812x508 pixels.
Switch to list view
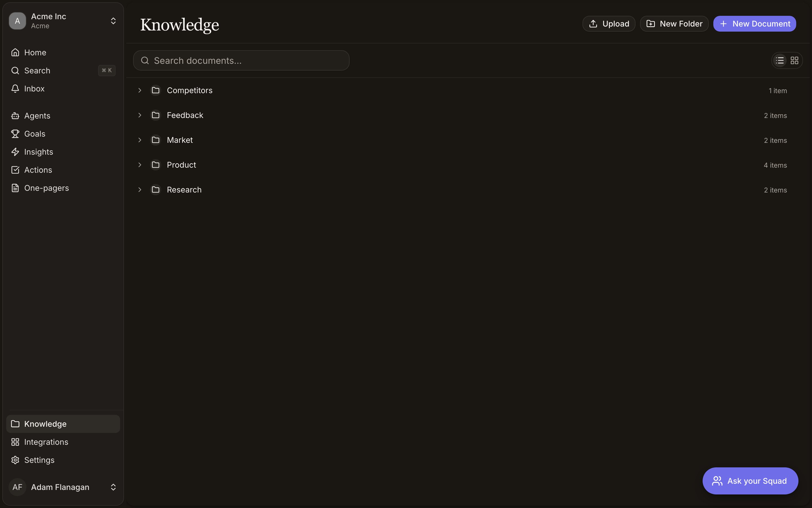click(x=780, y=60)
